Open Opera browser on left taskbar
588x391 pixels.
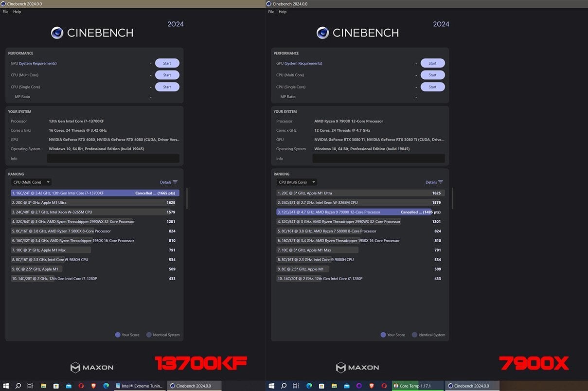coord(81,386)
